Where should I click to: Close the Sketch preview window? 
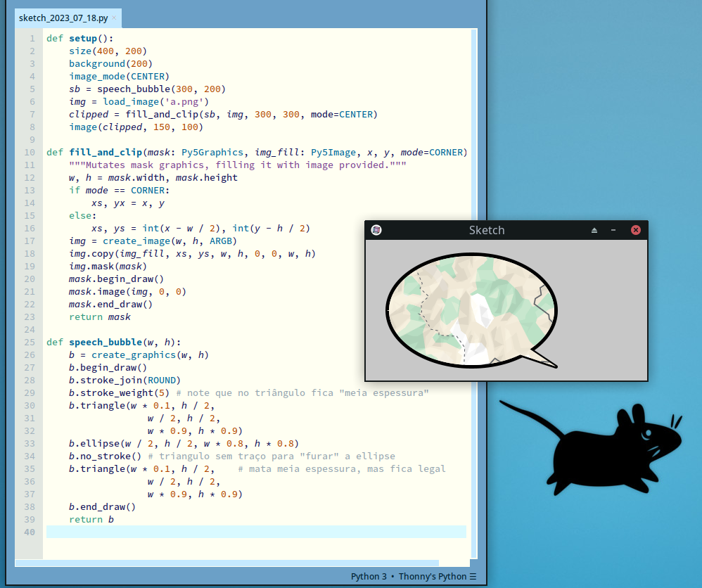point(635,230)
